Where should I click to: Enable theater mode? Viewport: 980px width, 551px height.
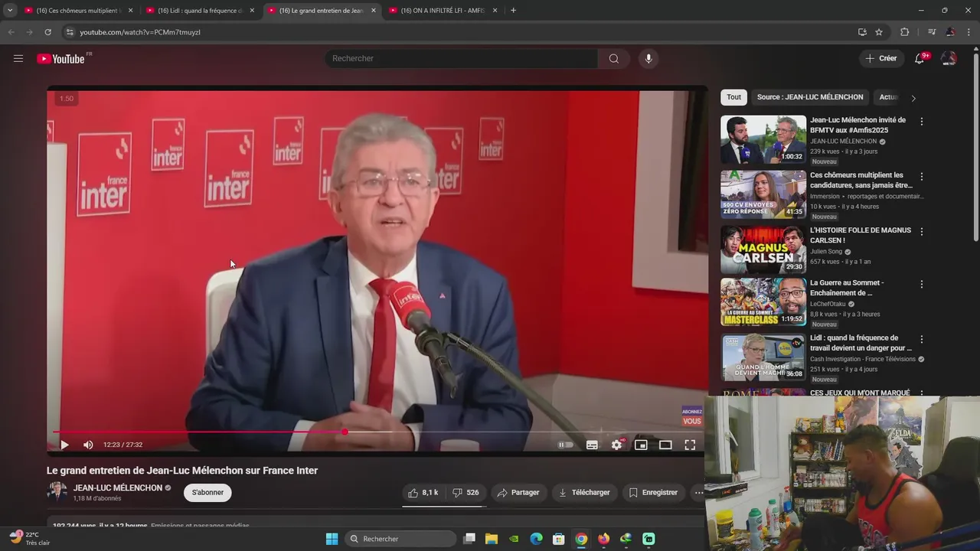click(x=665, y=445)
